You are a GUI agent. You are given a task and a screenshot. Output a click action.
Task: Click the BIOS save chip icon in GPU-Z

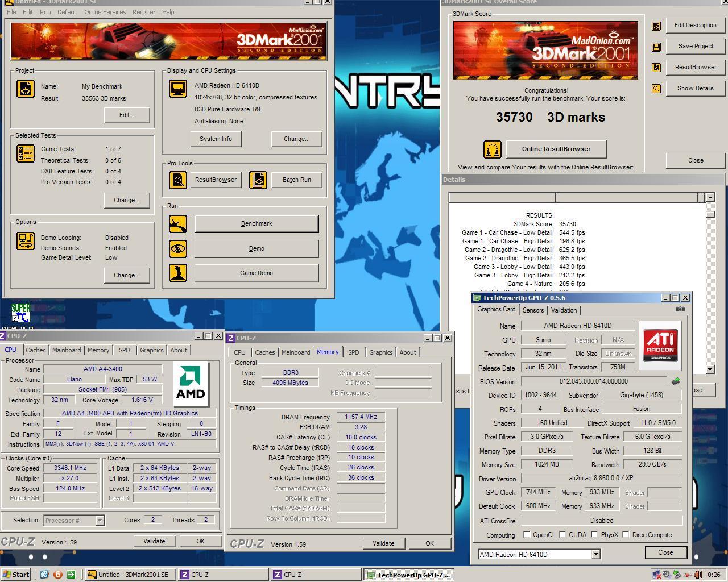(676, 381)
